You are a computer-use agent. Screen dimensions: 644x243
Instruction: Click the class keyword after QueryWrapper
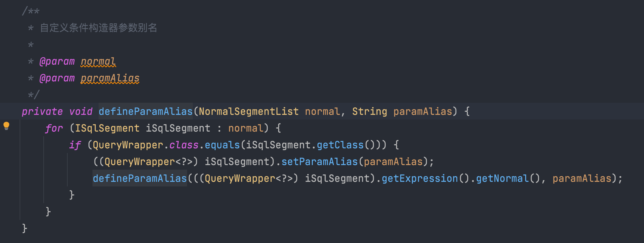point(184,145)
